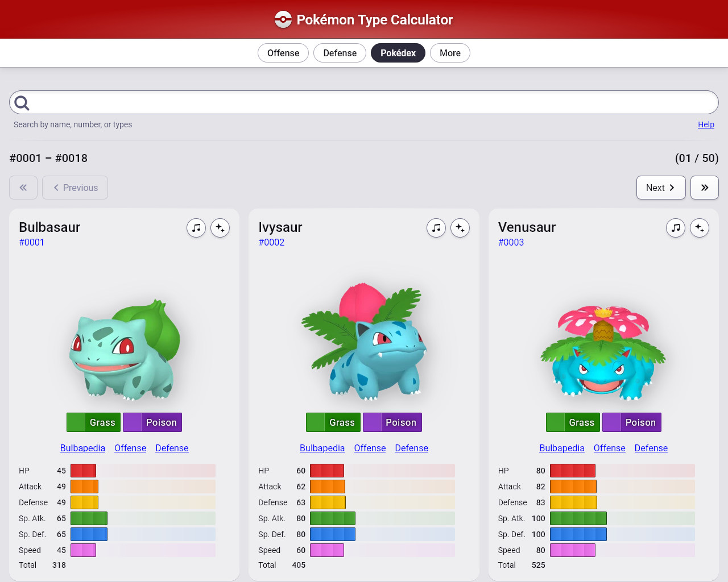
Task: Jump to last page with double-chevron icon
Action: 704,188
